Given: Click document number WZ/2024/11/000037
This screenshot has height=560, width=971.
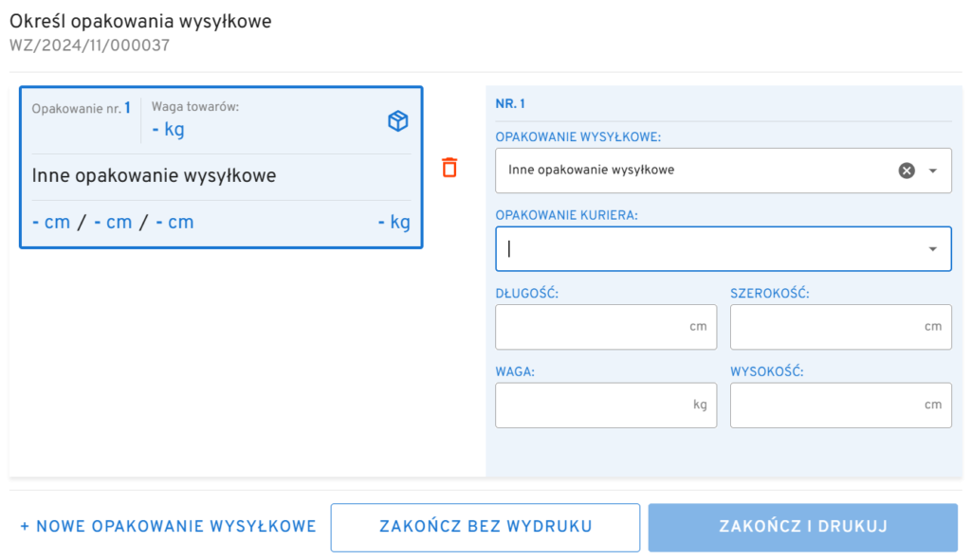Looking at the screenshot, I should click(90, 44).
